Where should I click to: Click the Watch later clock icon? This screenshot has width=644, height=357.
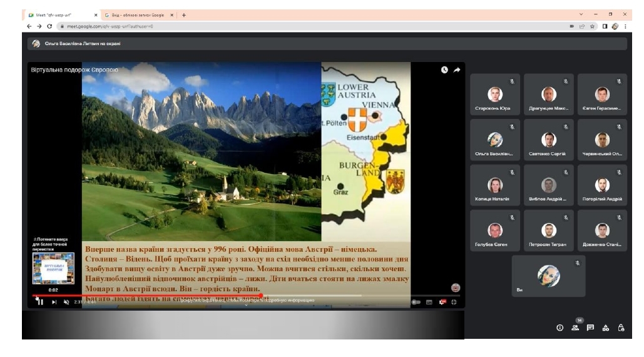(444, 70)
